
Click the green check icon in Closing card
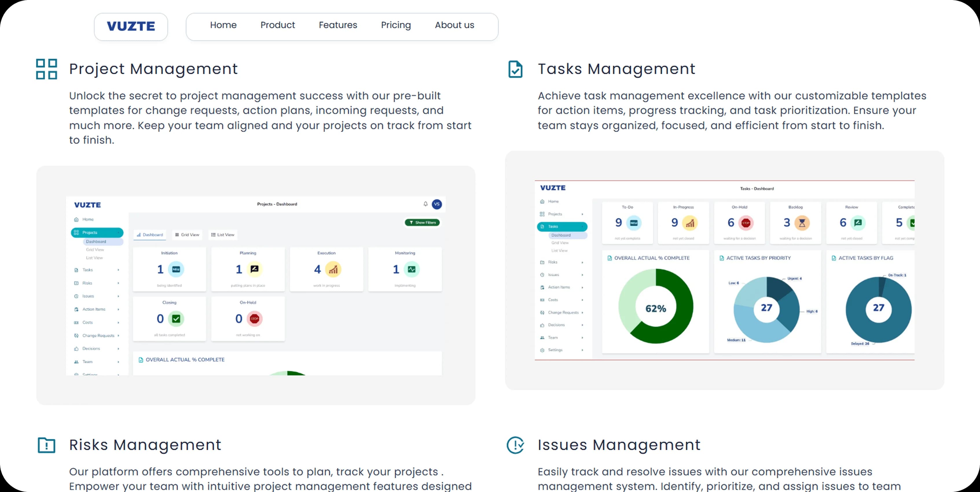click(x=176, y=318)
